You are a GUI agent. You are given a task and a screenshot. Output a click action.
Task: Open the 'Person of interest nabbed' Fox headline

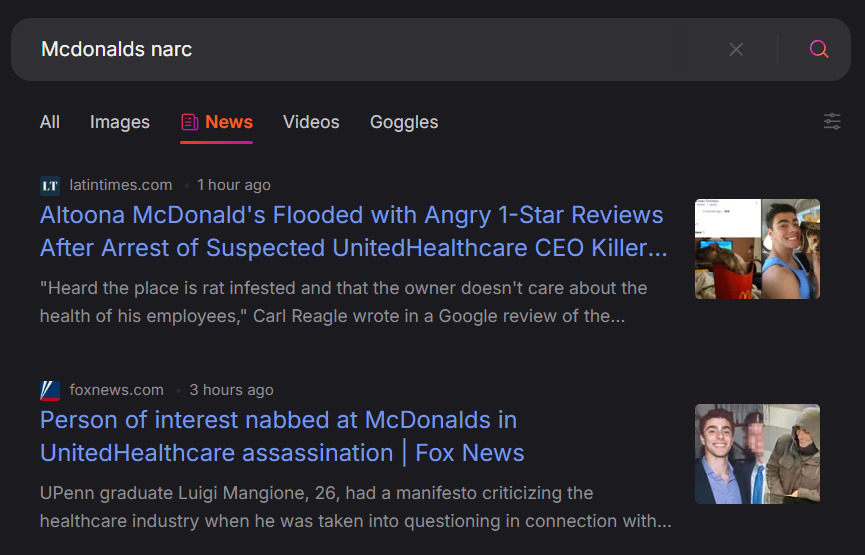282,436
